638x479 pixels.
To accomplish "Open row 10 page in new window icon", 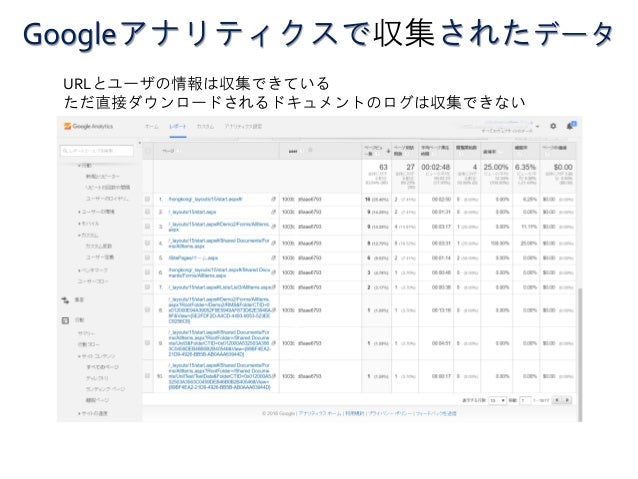I will click(x=274, y=376).
